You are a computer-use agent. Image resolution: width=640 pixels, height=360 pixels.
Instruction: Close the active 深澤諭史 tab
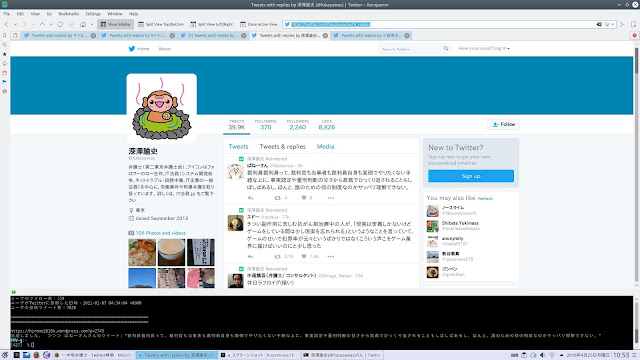325,36
